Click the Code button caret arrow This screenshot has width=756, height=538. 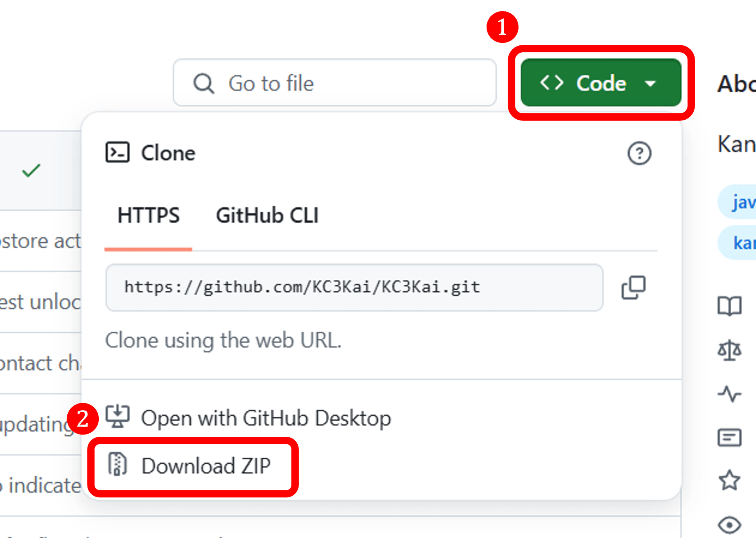(x=650, y=83)
